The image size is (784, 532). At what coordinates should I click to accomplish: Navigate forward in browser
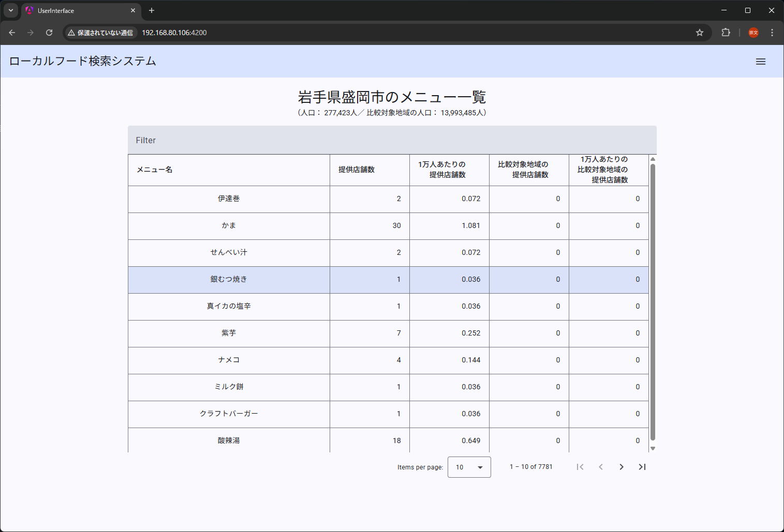pos(31,33)
